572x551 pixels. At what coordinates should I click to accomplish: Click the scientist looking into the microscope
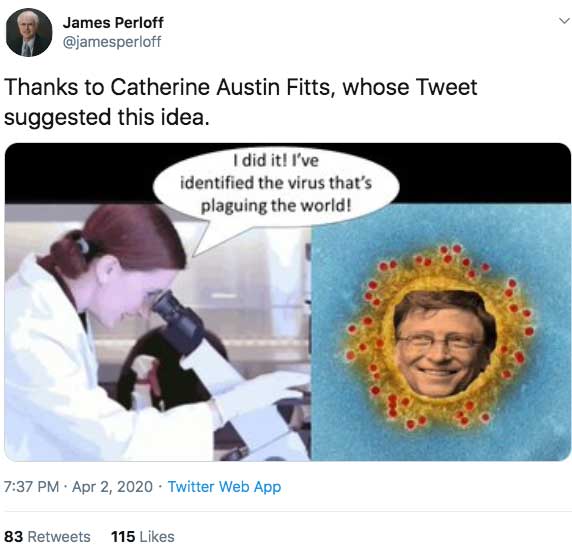[109, 328]
